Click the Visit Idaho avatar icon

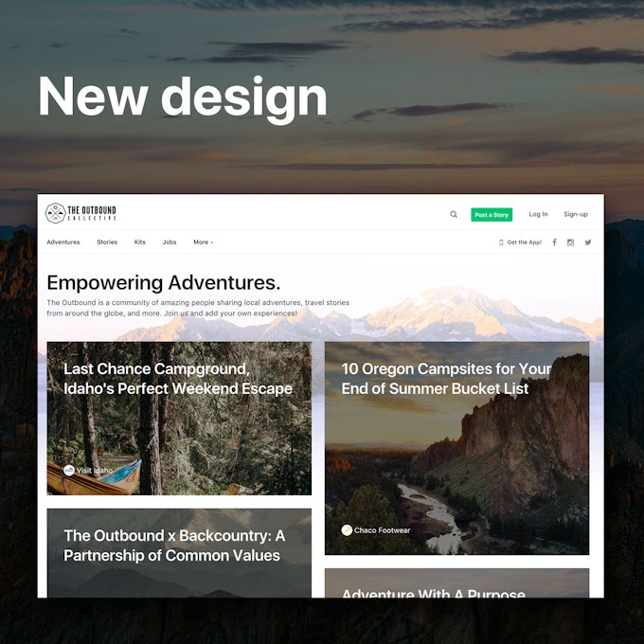pos(69,471)
